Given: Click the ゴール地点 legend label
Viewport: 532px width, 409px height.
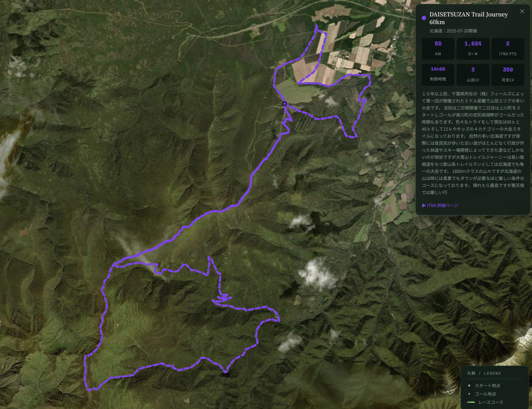Looking at the screenshot, I should [485, 394].
